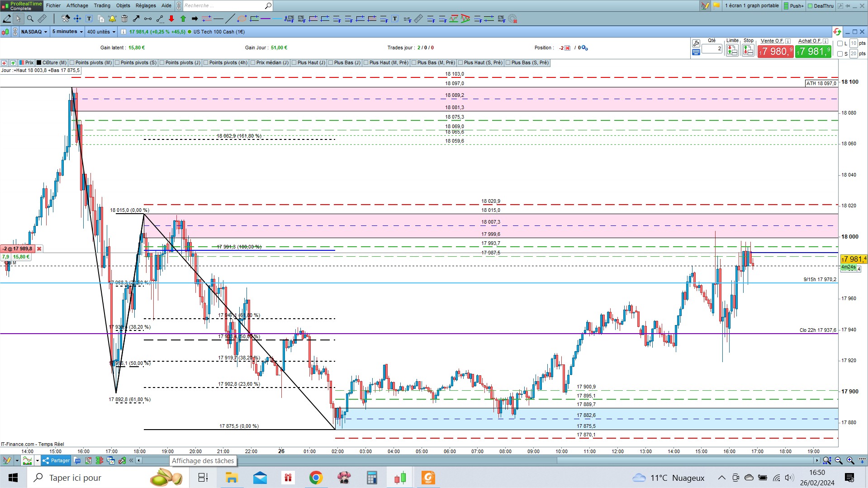
Task: Open the Fichier menu
Action: [53, 5]
